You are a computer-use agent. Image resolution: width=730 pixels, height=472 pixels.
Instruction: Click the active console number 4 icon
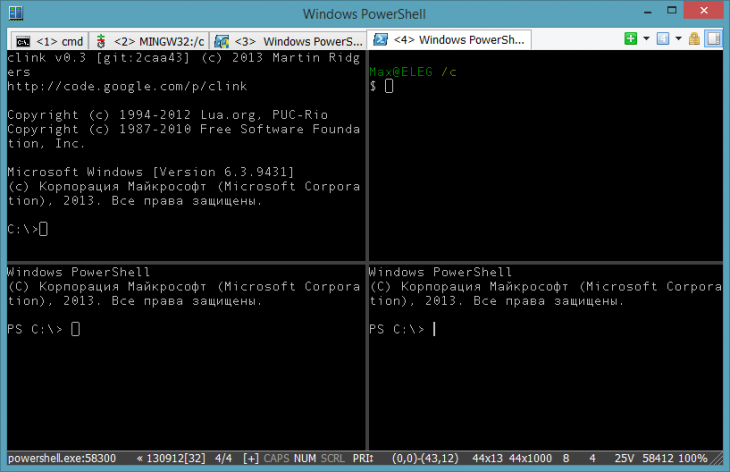663,39
